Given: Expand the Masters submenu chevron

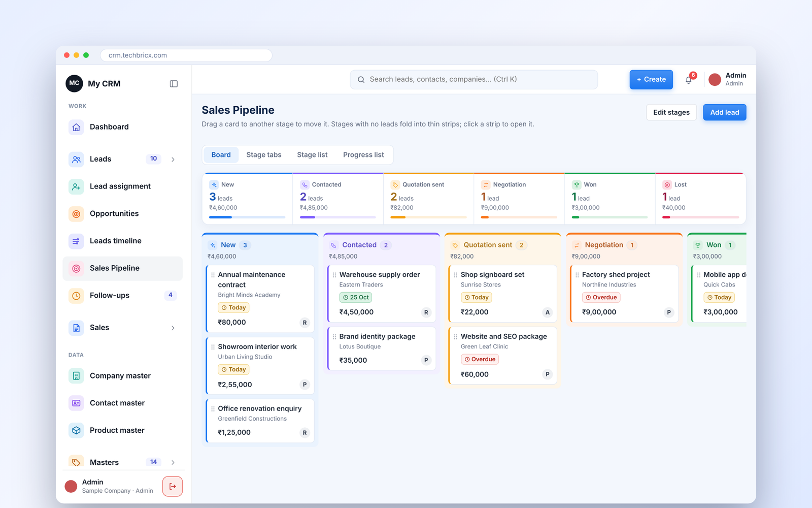Looking at the screenshot, I should point(173,462).
